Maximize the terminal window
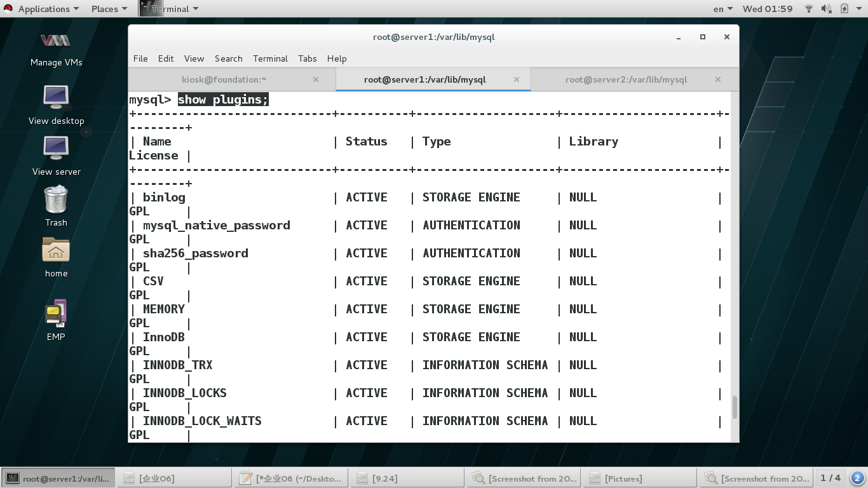Screen dimensions: 868x488 (x=703, y=37)
